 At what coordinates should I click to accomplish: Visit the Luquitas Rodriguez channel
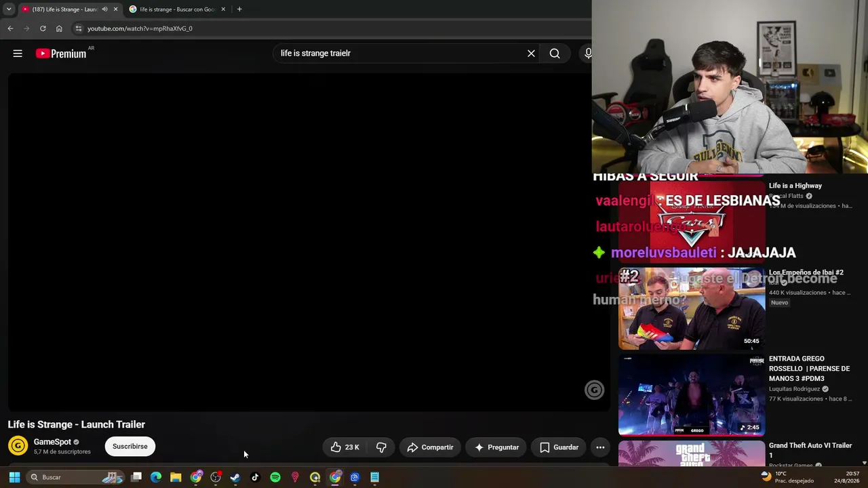tap(795, 389)
